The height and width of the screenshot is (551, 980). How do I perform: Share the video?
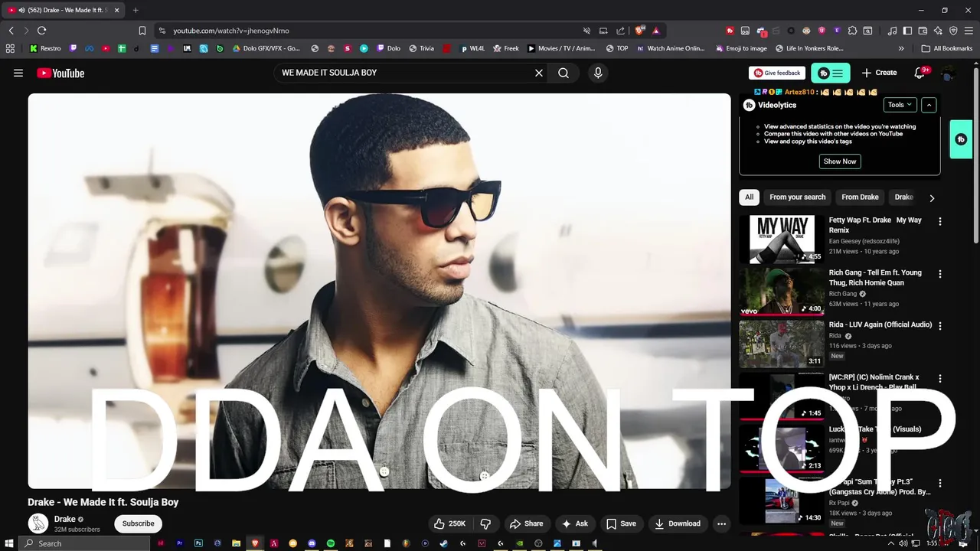click(x=527, y=523)
